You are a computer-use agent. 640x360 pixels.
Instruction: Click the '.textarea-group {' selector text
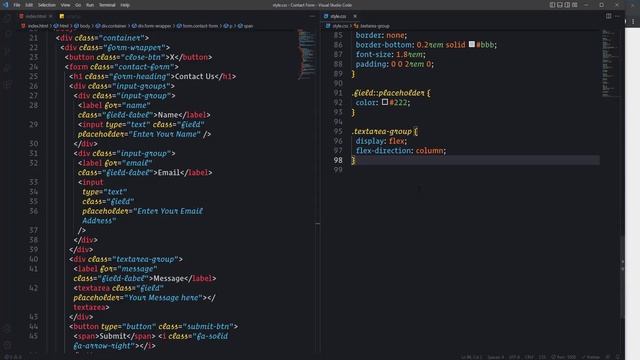[384, 131]
